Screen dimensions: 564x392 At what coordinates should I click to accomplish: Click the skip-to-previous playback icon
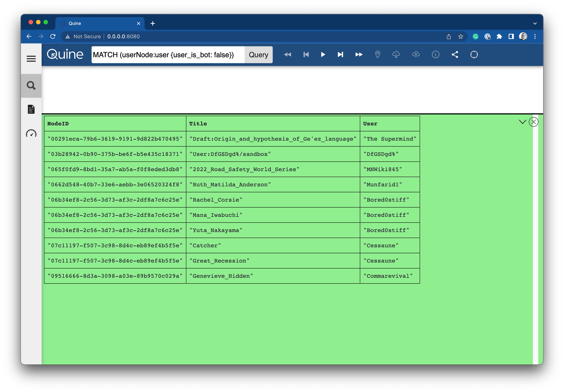point(306,54)
